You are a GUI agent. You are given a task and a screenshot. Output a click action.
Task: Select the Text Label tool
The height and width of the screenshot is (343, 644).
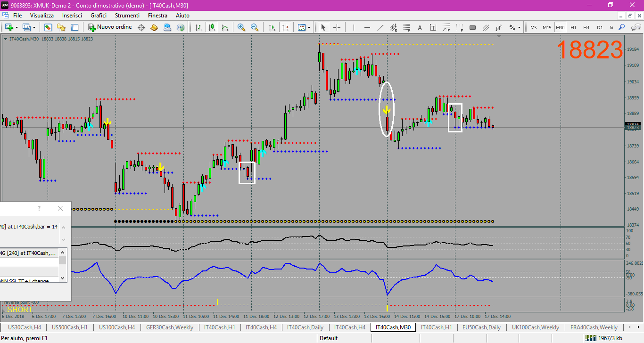click(x=433, y=27)
